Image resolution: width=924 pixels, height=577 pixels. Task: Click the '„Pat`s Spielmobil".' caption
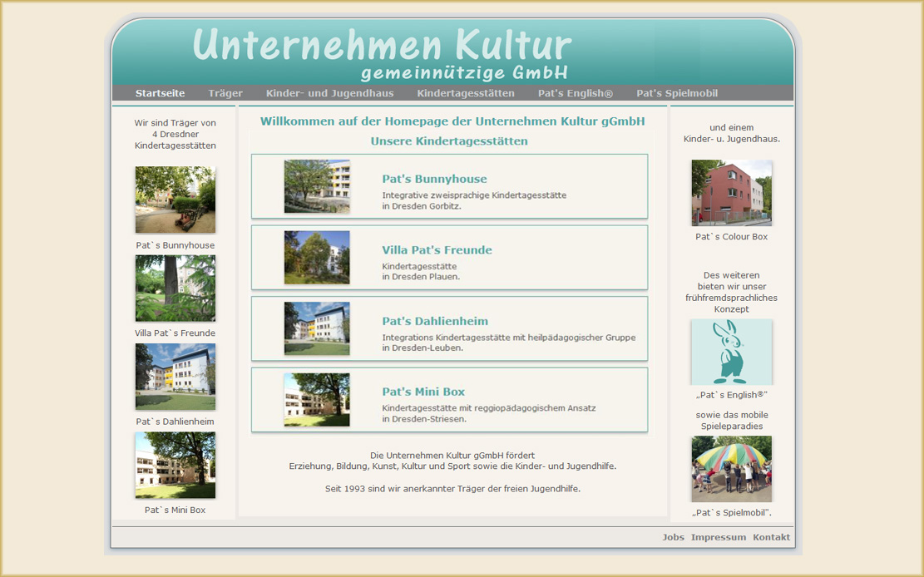[731, 513]
